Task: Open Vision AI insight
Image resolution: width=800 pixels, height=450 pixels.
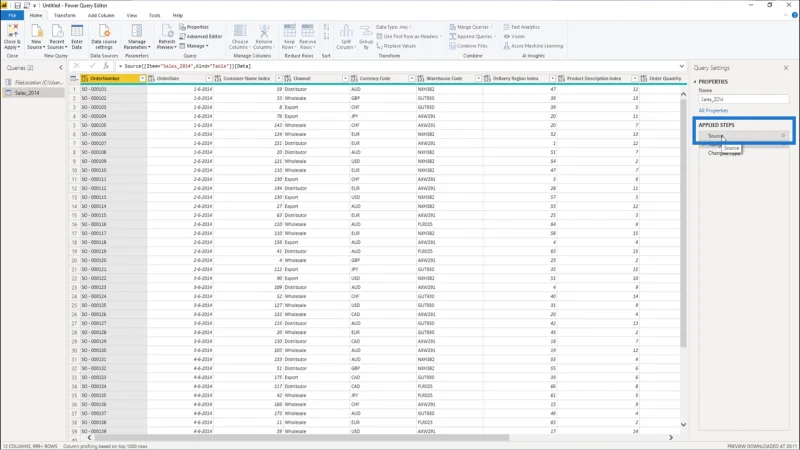Action: pos(514,36)
